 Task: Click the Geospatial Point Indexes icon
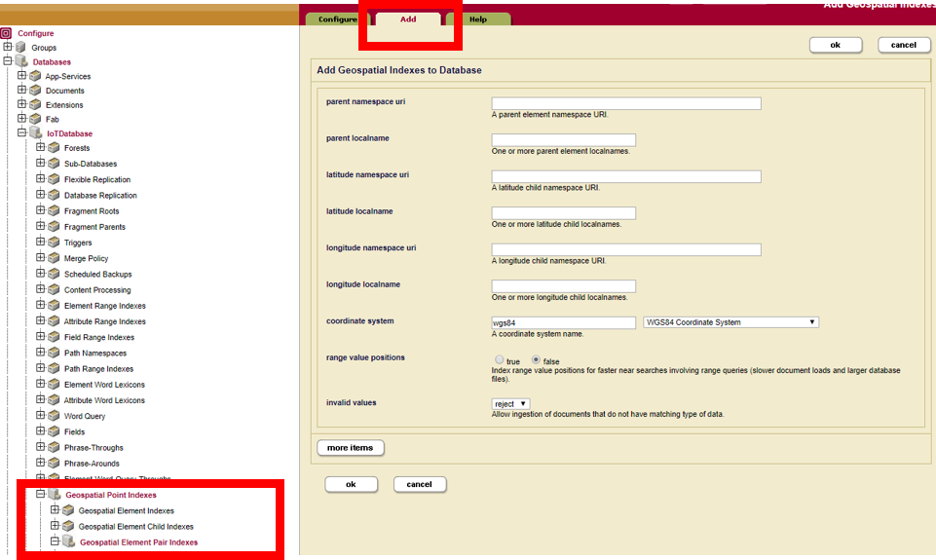pyautogui.click(x=55, y=495)
